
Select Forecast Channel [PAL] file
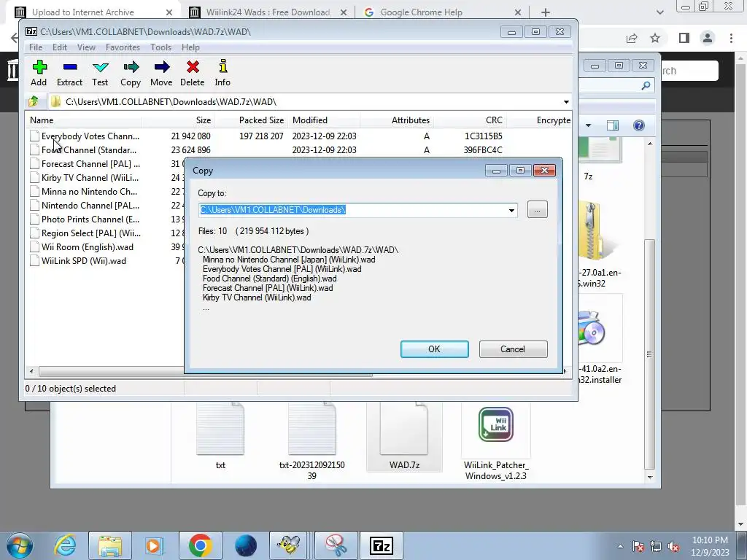point(90,164)
